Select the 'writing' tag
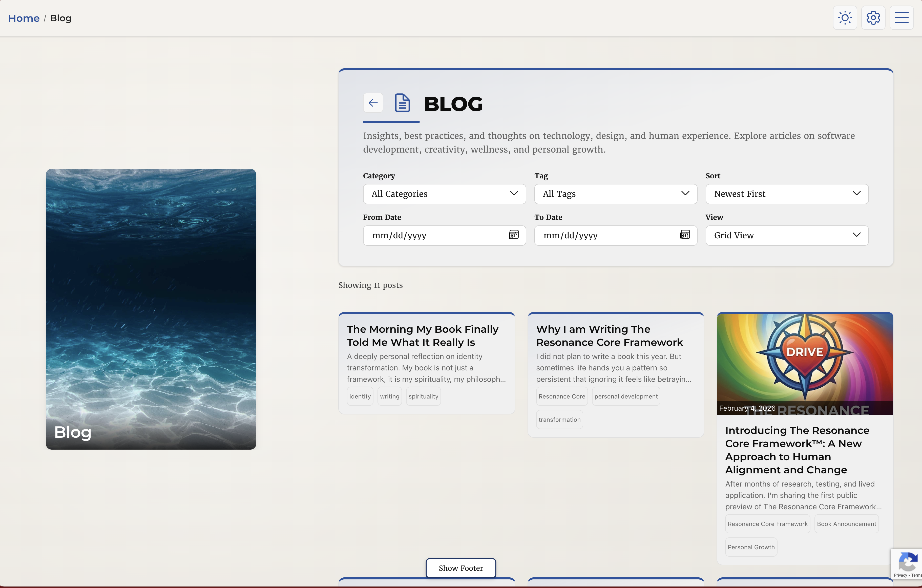Screen dimensions: 922x588 (389, 396)
